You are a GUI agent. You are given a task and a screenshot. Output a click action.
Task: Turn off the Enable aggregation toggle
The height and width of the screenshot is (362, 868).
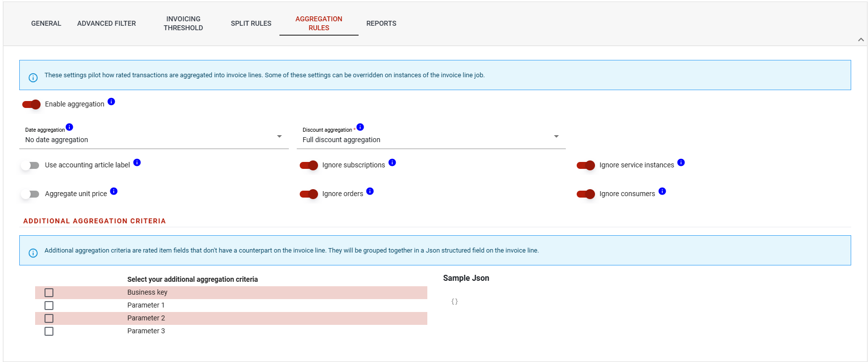31,104
